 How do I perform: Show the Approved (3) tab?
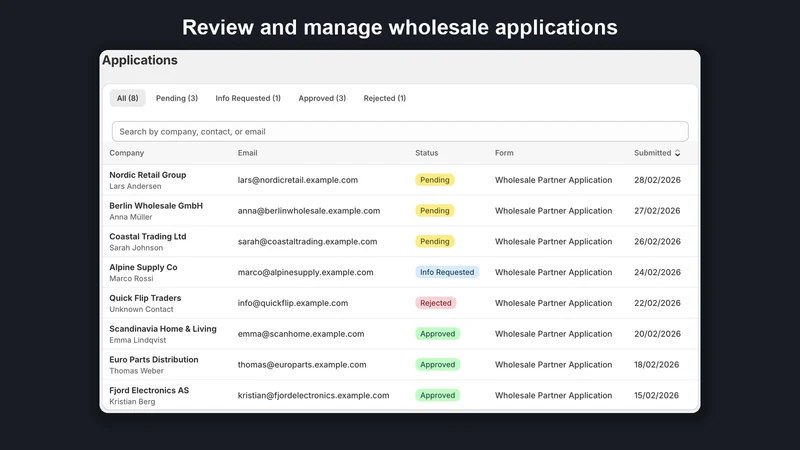(x=322, y=98)
